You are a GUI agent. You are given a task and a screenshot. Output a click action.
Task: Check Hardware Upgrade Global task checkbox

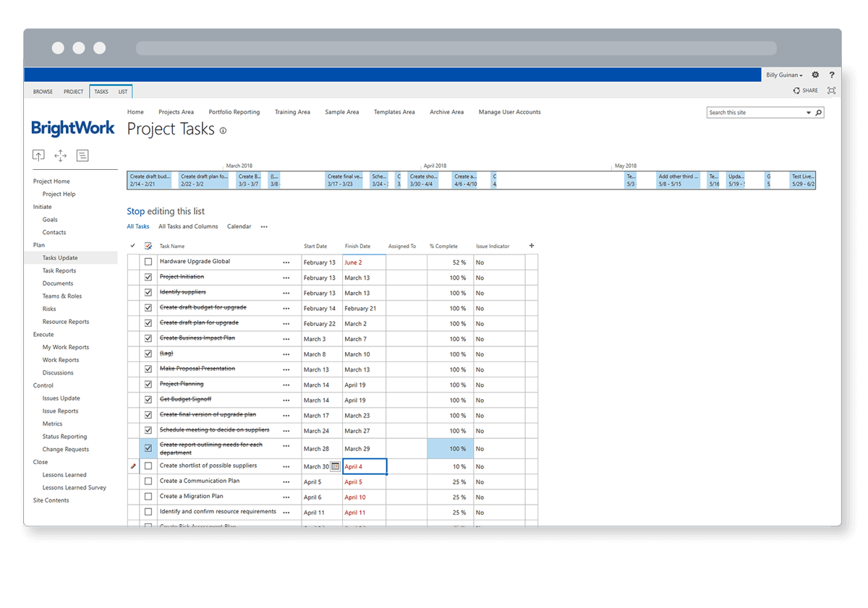(x=148, y=262)
